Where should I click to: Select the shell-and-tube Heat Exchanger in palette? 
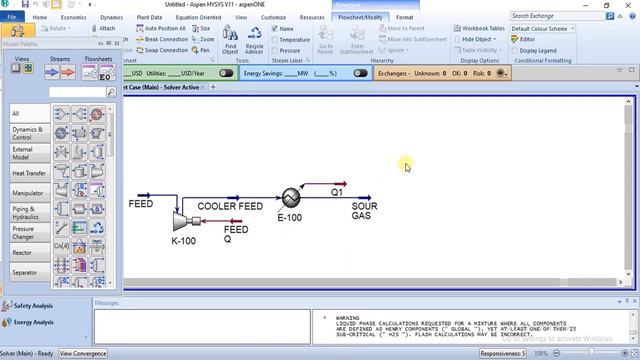tap(79, 133)
